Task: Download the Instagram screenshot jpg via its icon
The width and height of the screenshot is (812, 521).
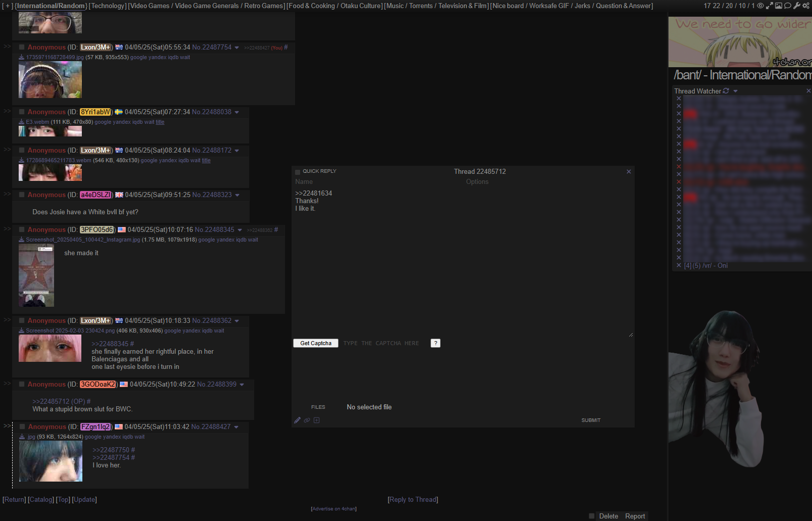Action: pos(22,240)
